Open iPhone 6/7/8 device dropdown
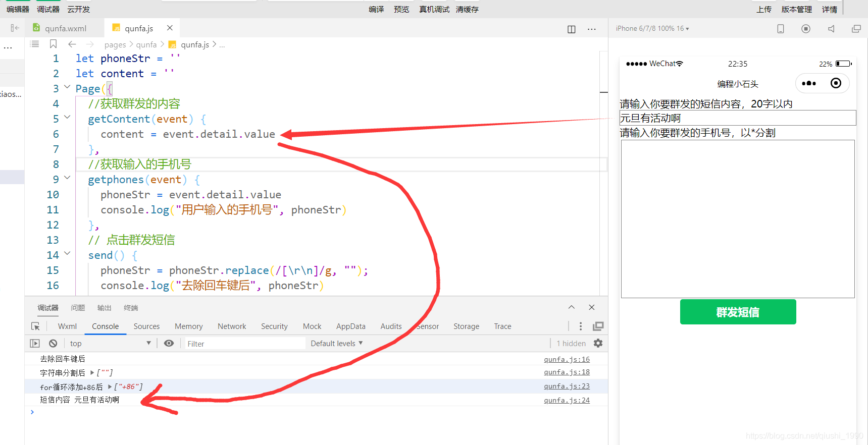 (652, 29)
